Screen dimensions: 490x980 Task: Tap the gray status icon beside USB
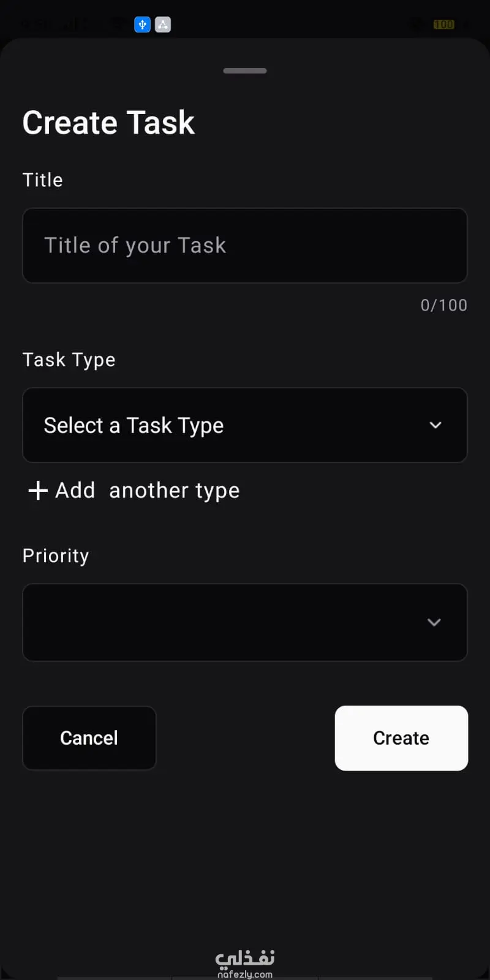coord(163,24)
